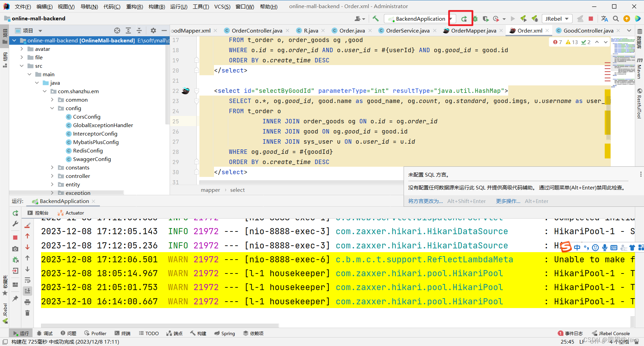
Task: Open the JRebel Console button
Action: point(611,333)
